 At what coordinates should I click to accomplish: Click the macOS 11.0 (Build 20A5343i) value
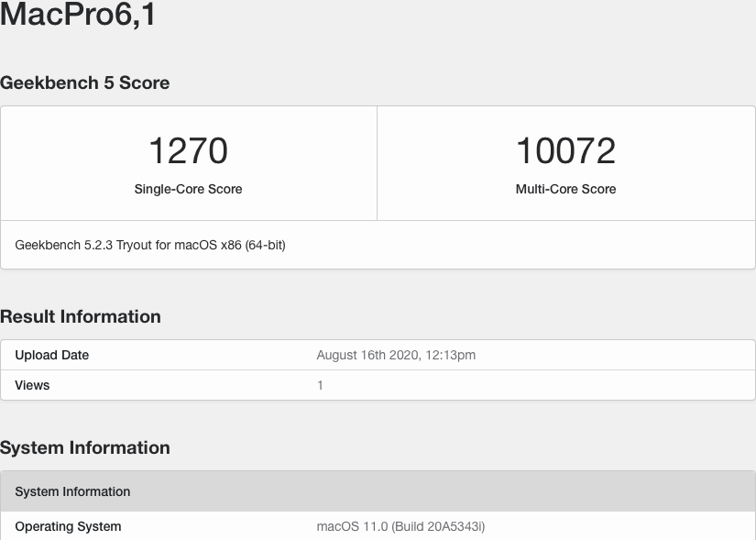pos(400,526)
